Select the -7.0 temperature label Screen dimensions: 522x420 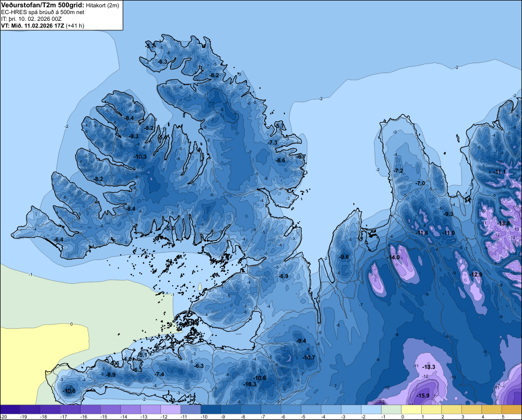pos(420,183)
